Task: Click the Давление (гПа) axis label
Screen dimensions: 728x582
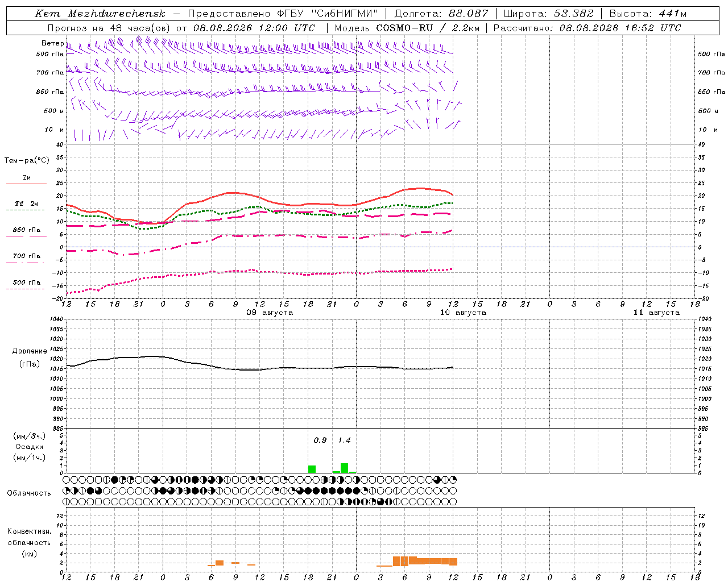Action: pos(30,357)
